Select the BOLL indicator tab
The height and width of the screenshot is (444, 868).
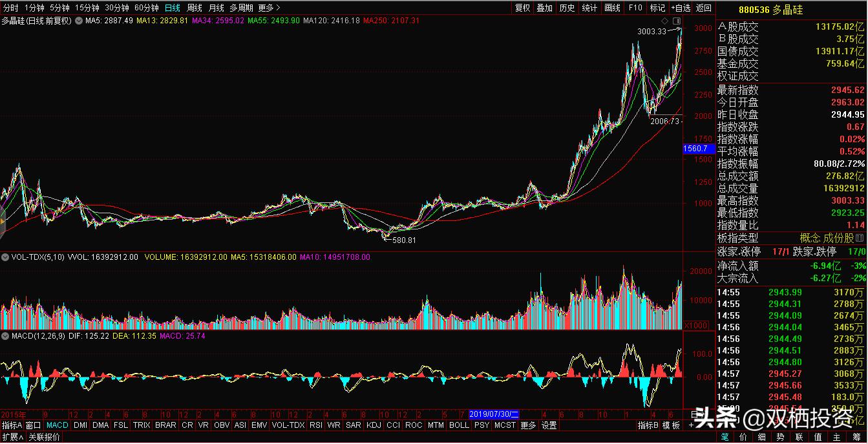(459, 425)
